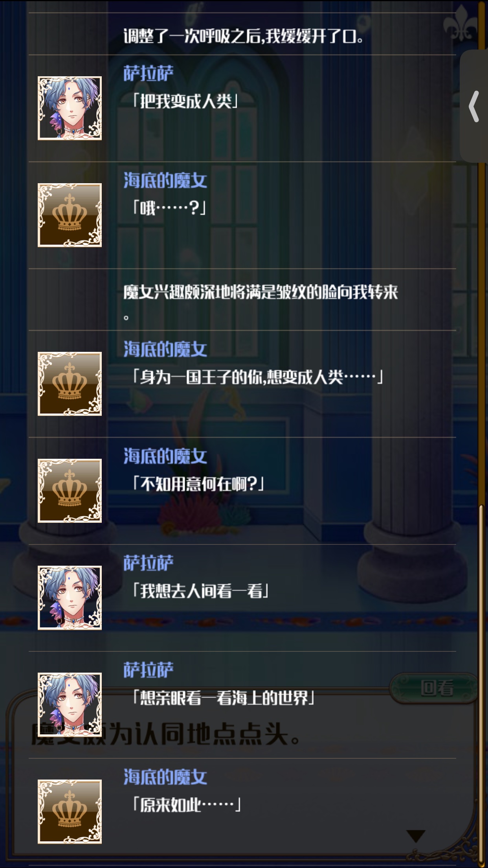Screen dimensions: 488x868
Task: Click the log scrollbar thumb on right edge
Action: point(481,684)
